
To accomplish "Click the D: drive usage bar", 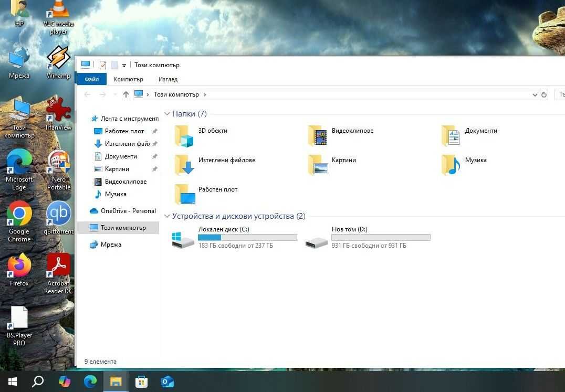I will tap(381, 237).
